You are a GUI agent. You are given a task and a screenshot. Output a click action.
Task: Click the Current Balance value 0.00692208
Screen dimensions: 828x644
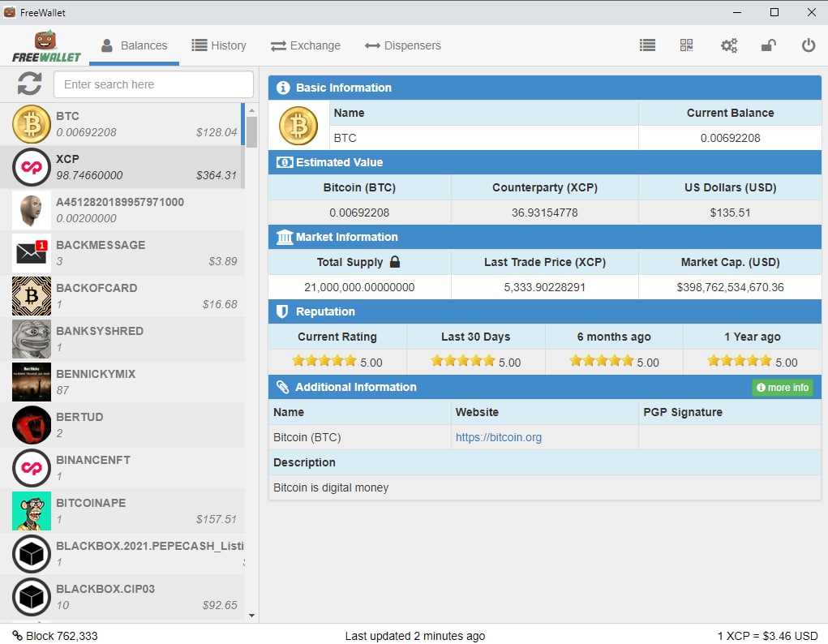click(x=731, y=138)
